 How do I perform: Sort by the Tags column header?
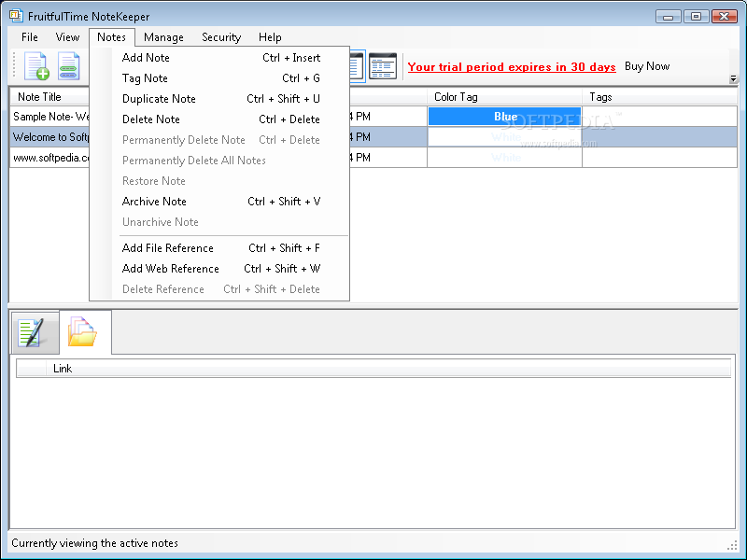coord(660,97)
